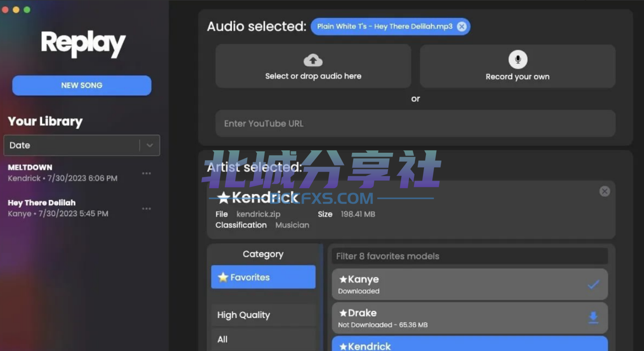Minimize the window with yellow button
The image size is (644, 351).
click(16, 9)
